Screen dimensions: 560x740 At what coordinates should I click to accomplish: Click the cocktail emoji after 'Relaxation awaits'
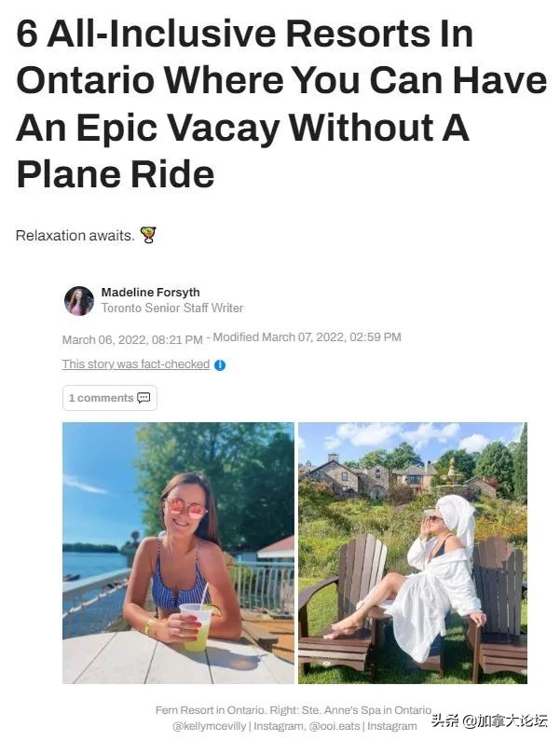pos(147,235)
